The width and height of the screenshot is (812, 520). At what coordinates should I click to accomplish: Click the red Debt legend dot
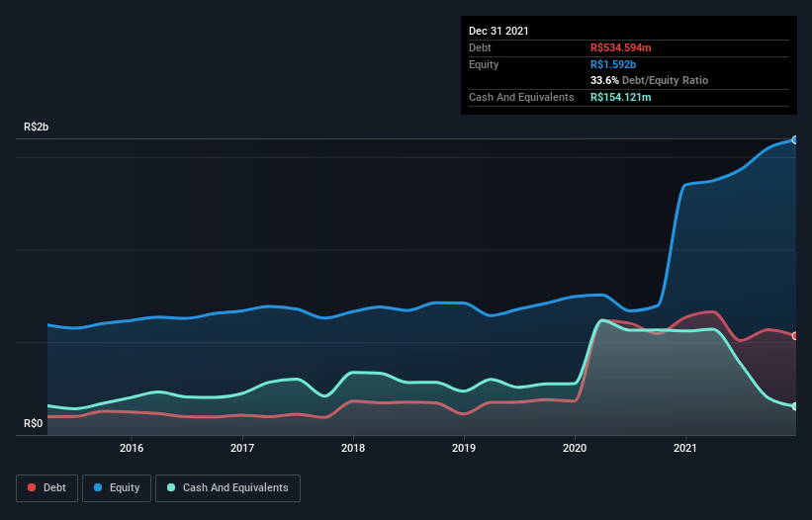point(32,487)
